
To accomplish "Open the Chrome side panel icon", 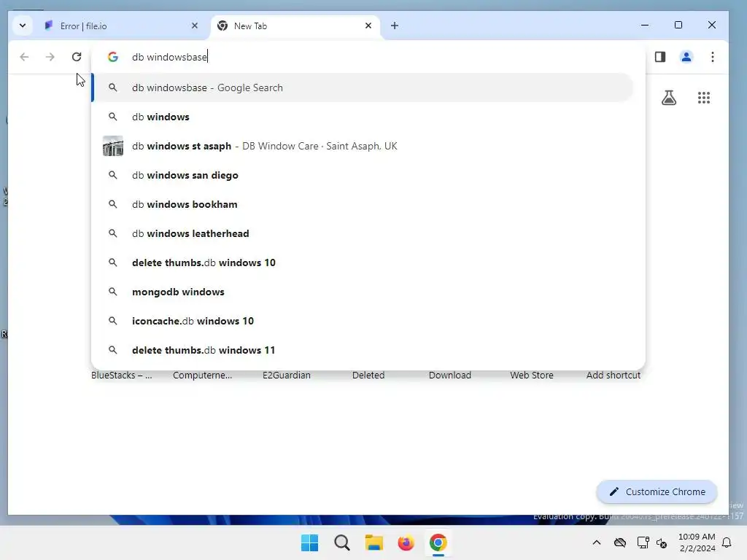I will [x=659, y=57].
